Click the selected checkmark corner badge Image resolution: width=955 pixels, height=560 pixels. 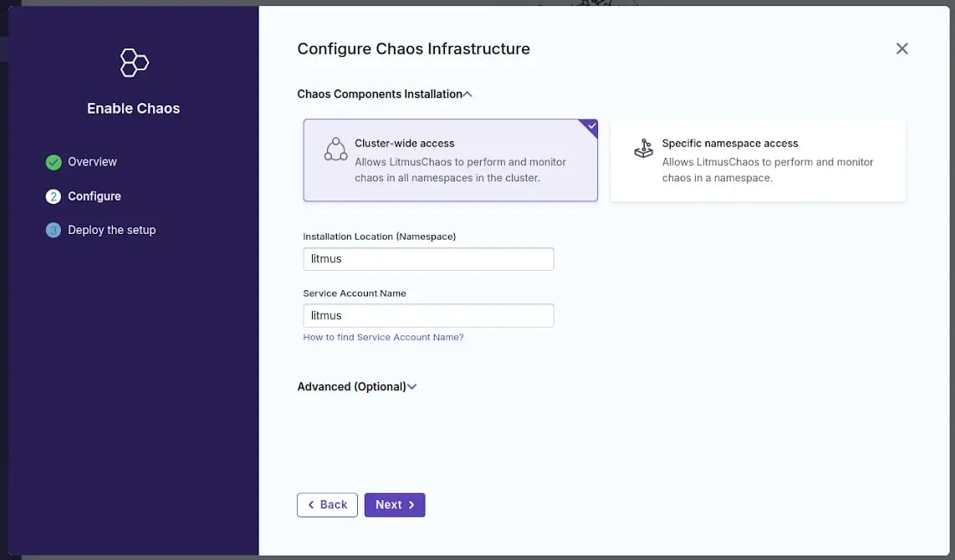590,126
